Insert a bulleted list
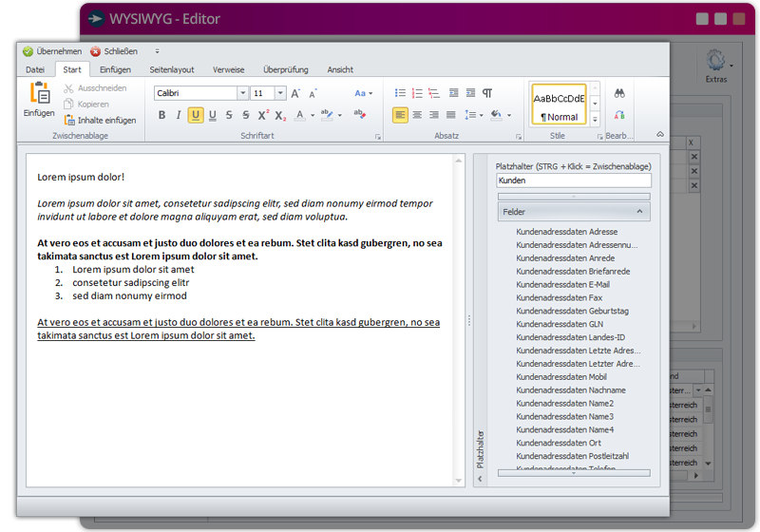Screen dimensions: 760x532 (x=400, y=93)
